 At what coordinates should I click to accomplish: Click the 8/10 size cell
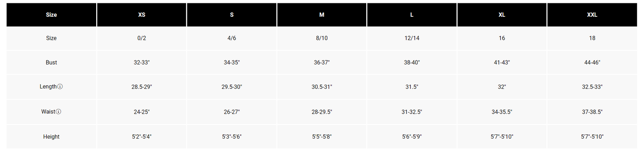[322, 38]
